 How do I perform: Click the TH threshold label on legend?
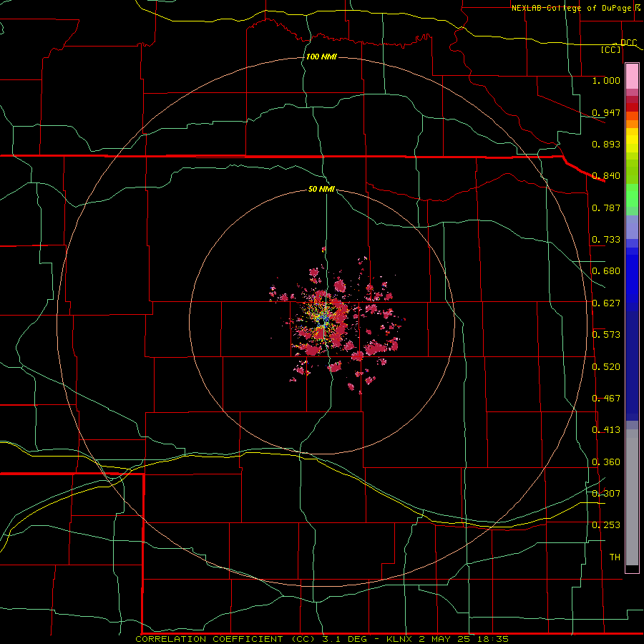[x=615, y=557]
